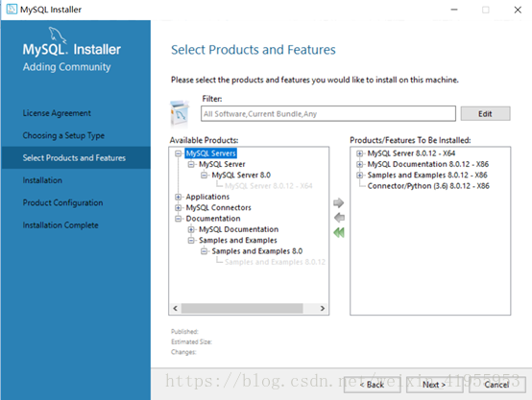Click the Cancel button
The image size is (532, 400).
click(497, 385)
